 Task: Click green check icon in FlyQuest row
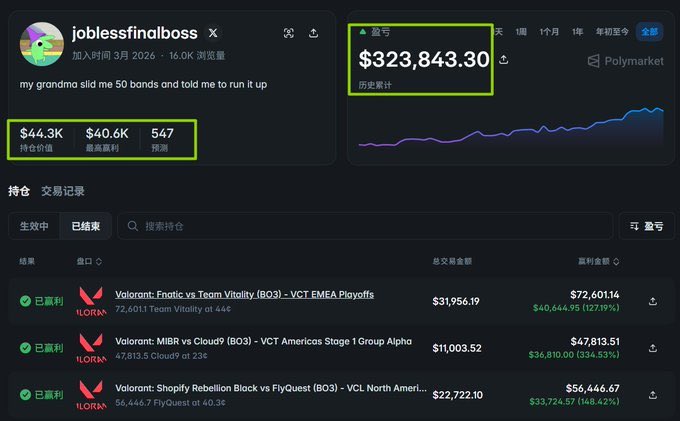click(25, 395)
